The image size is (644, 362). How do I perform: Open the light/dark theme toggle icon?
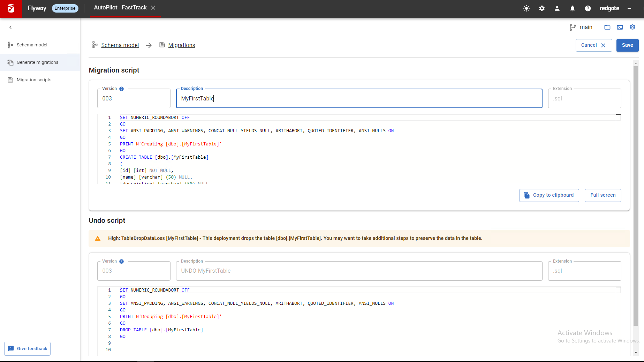coord(526,8)
